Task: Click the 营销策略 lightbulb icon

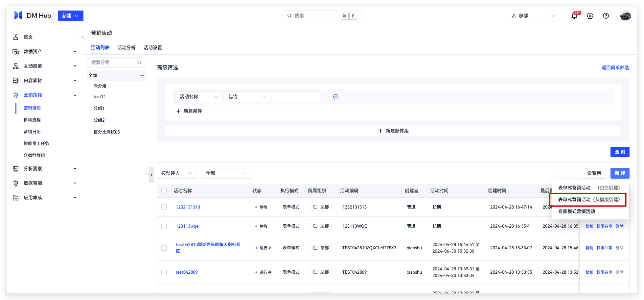Action: click(x=16, y=95)
